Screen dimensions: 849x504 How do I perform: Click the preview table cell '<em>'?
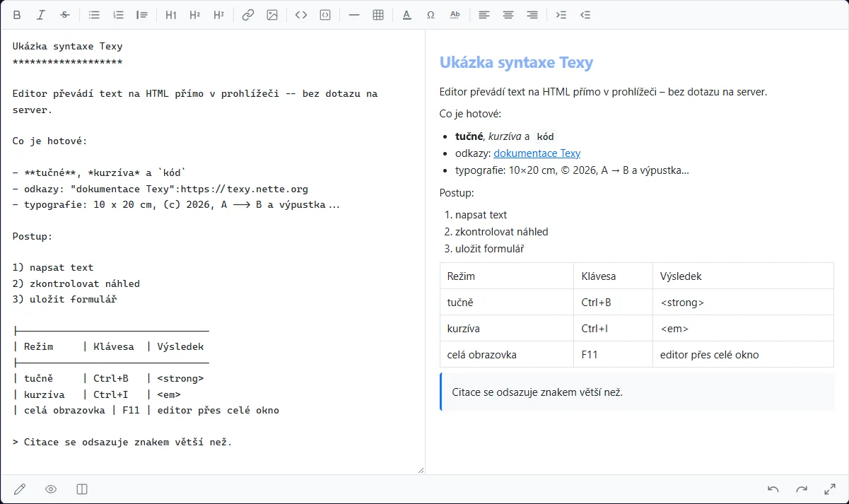click(743, 328)
